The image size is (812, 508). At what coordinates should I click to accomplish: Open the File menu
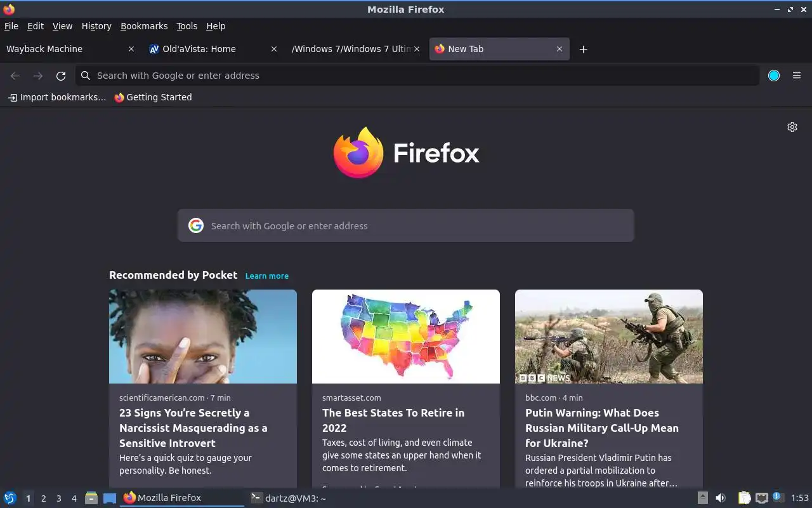pos(11,26)
